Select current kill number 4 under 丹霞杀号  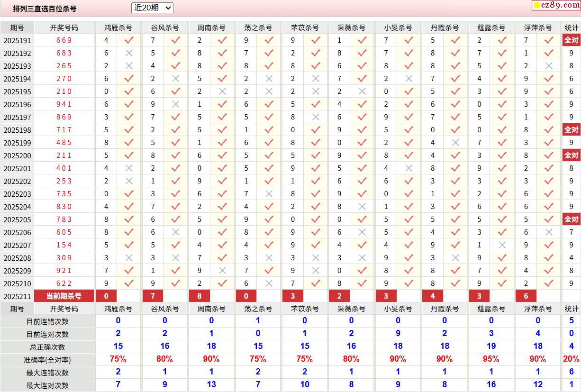tap(433, 296)
